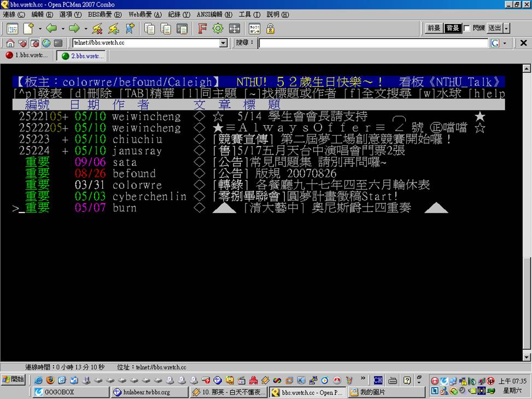Click the green gear settings icon
Viewport: 532px width, 399px height.
[x=218, y=28]
